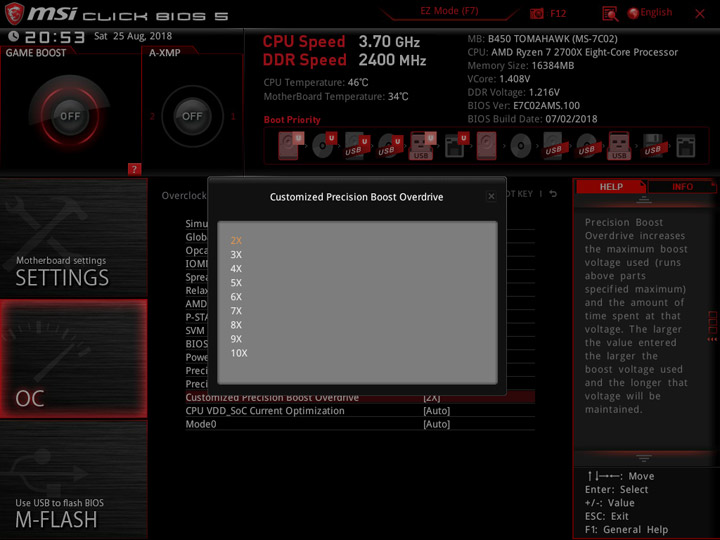Select the UEFI network boot device icon
This screenshot has width=720, height=540.
tap(456, 146)
